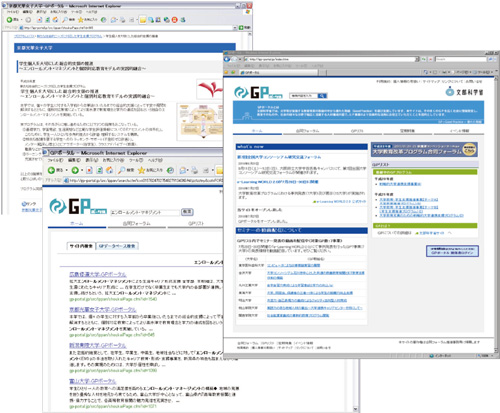Viewport: 500px width, 413px height.
Task: Click History icon in search results IE window
Action: [x=170, y=170]
